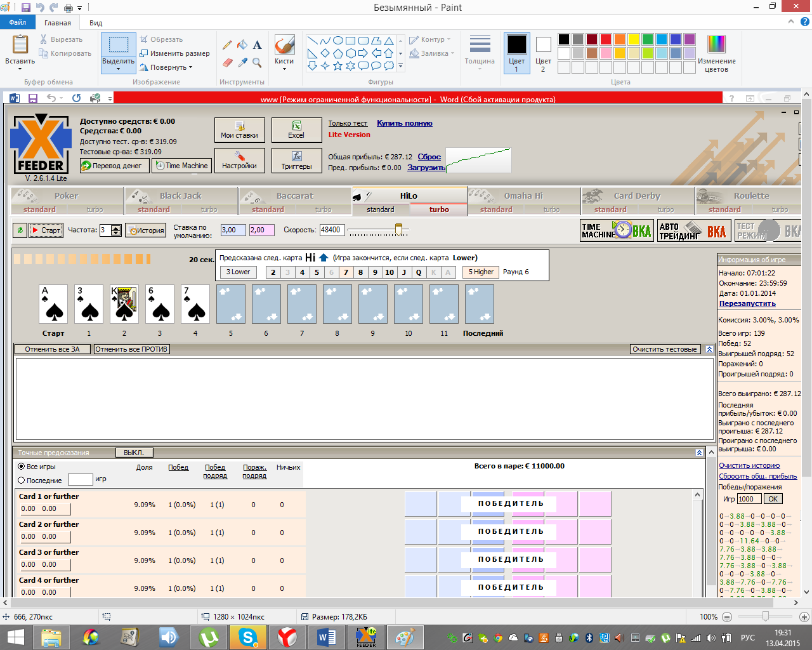Activate the Magnifier zoom tool

257,62
